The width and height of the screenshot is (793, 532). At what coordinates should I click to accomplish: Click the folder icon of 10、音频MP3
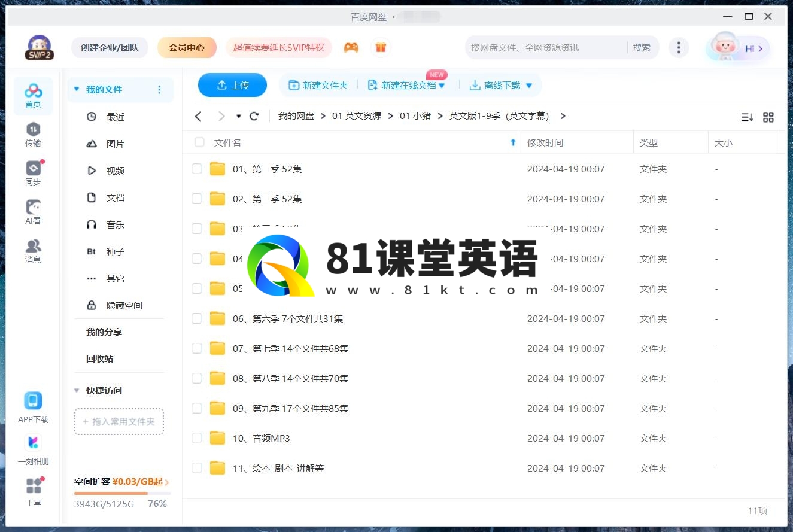217,438
